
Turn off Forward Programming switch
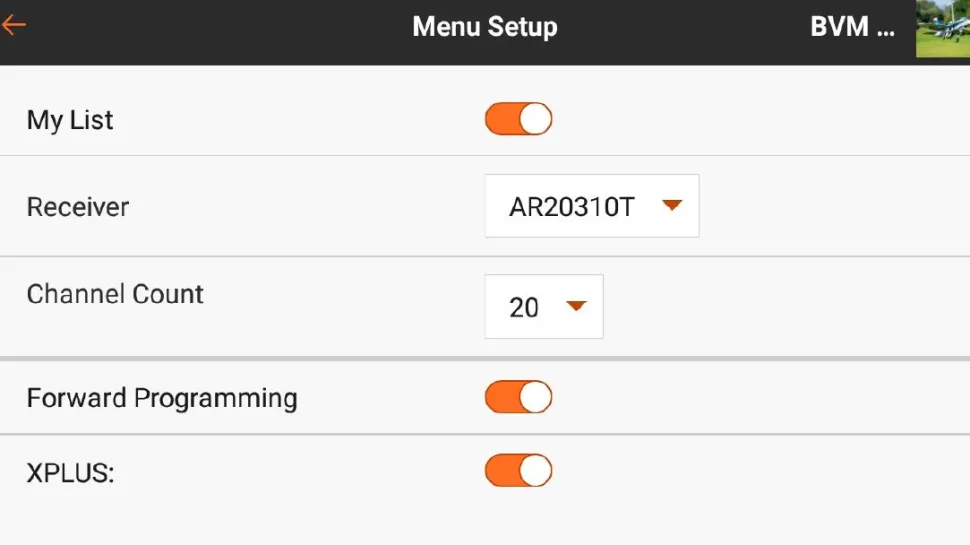[518, 397]
